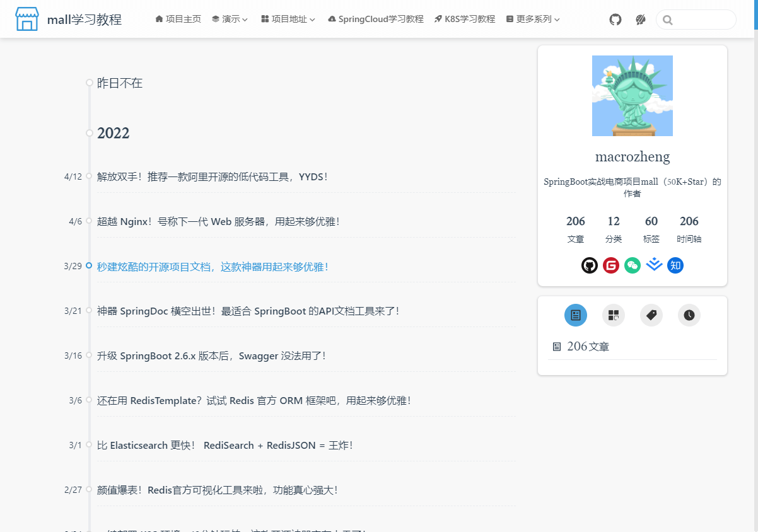Click the green WeChat social icon
758x532 pixels.
point(633,265)
